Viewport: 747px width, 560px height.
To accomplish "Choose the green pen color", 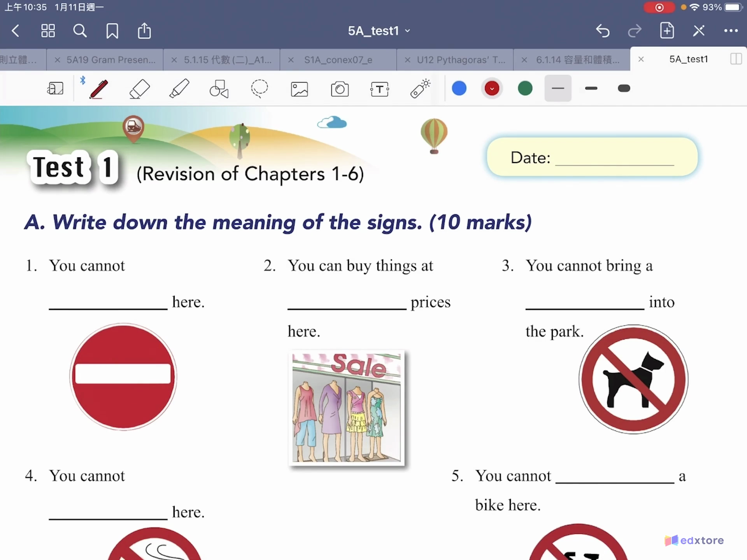I will [x=525, y=88].
